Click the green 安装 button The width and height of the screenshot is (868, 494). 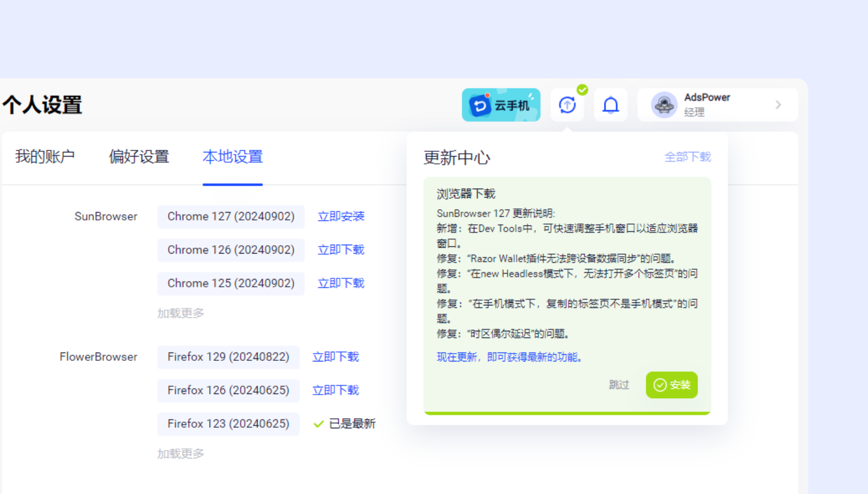point(671,385)
